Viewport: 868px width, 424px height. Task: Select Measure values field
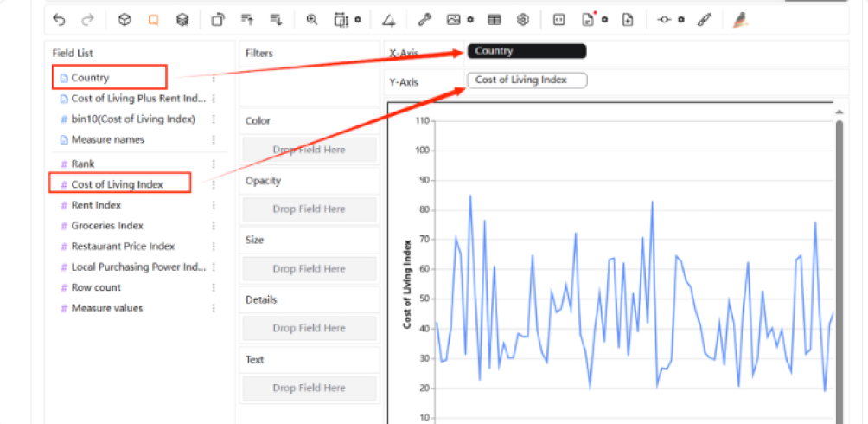coord(101,308)
